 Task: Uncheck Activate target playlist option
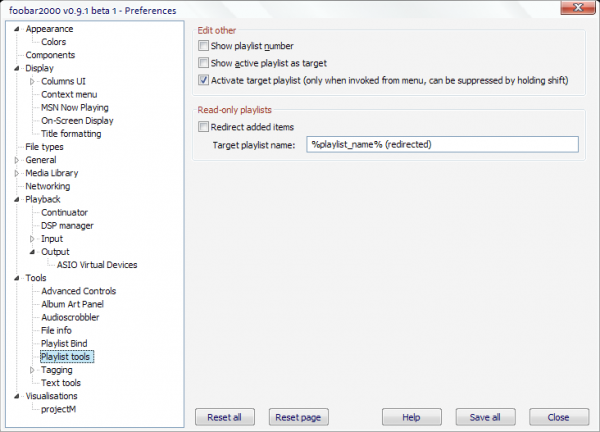205,80
